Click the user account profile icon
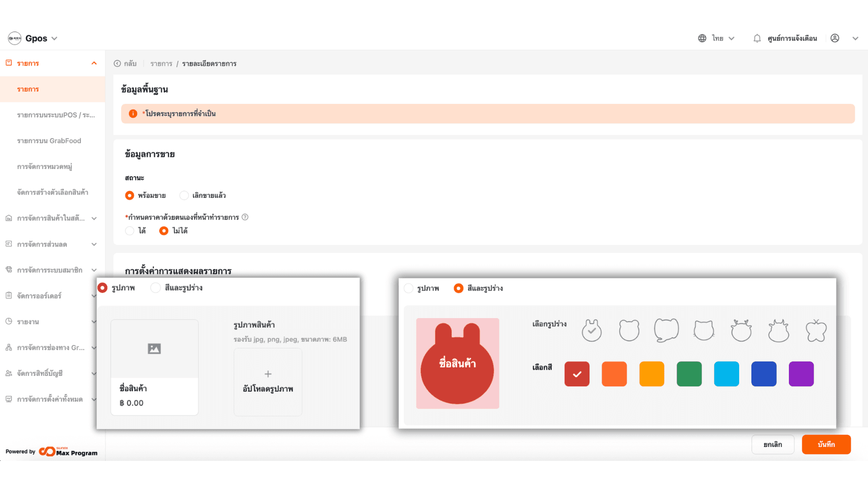Image resolution: width=868 pixels, height=488 pixels. (x=835, y=38)
